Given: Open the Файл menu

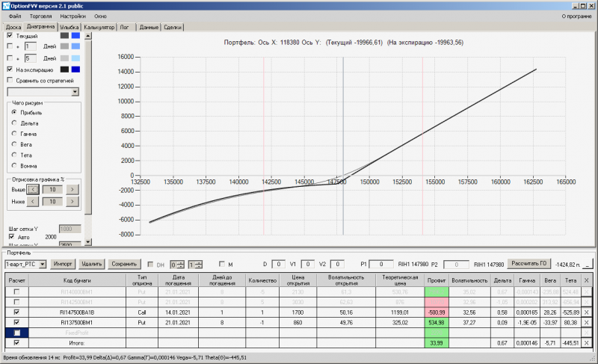Looking at the screenshot, I should tap(15, 16).
